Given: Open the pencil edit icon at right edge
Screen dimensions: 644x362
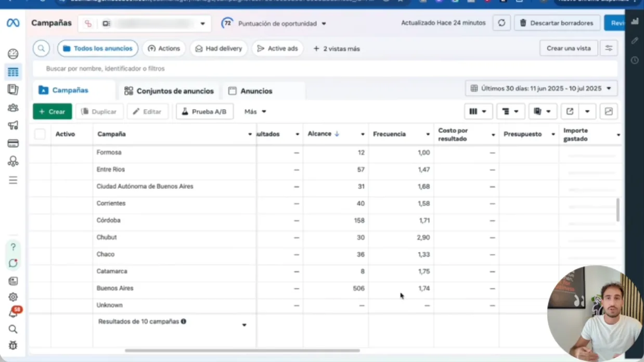Looking at the screenshot, I should point(635,41).
